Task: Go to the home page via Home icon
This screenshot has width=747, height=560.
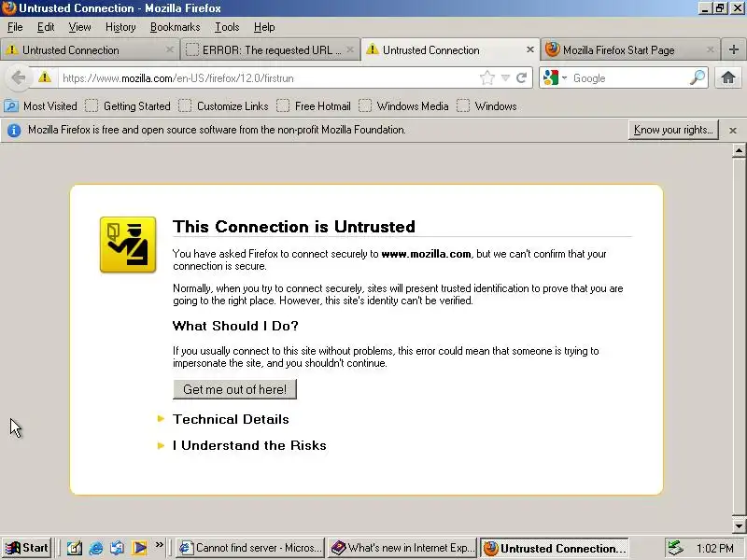Action: coord(727,77)
